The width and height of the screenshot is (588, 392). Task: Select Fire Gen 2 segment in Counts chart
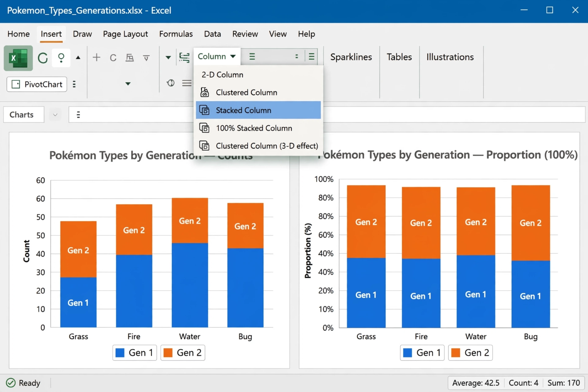134,230
